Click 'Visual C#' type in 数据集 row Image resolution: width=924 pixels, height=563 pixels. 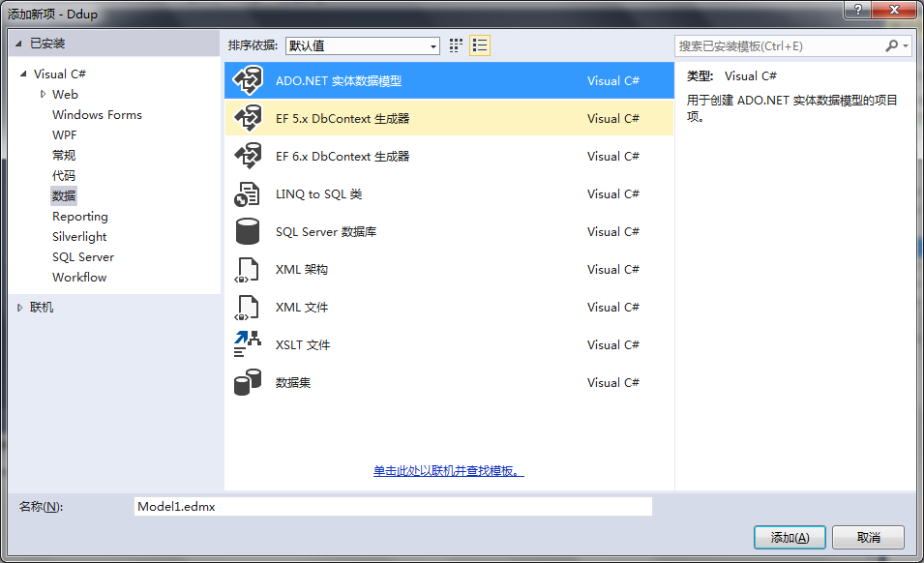click(613, 382)
